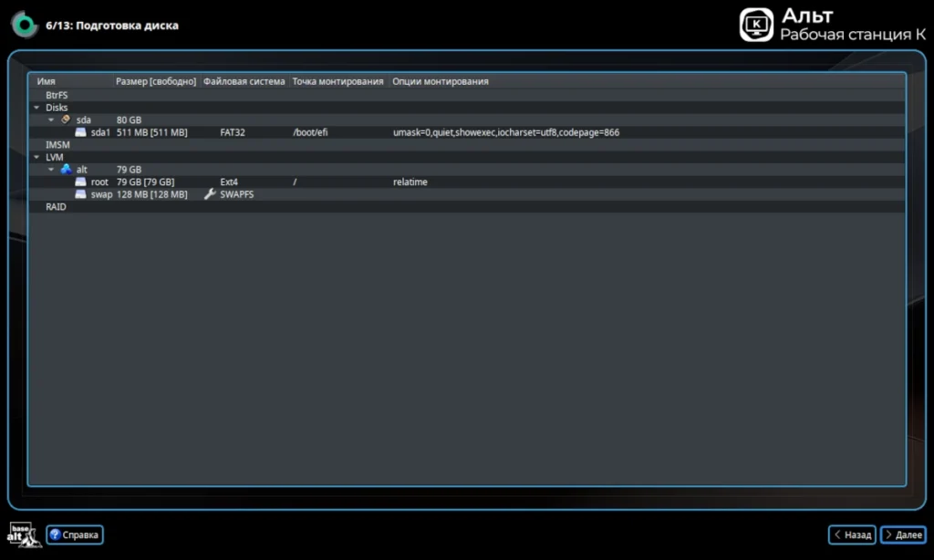The height and width of the screenshot is (560, 934).
Task: Click the 80 GB size of sda
Action: pyautogui.click(x=129, y=119)
